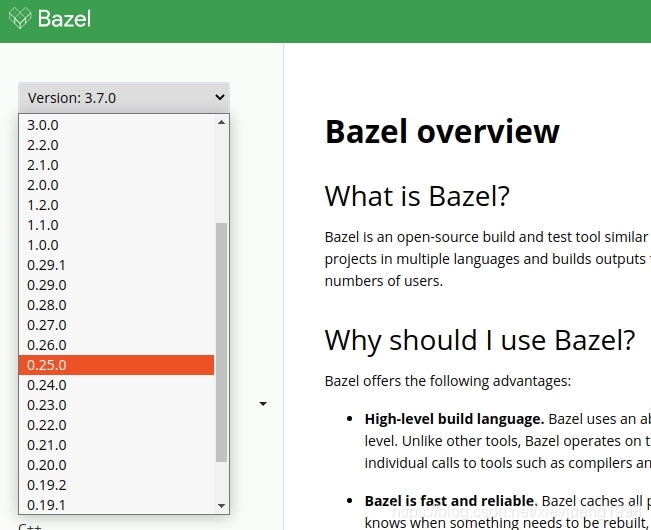Click the Bazel home text link
651x530 pixels.
(x=64, y=19)
